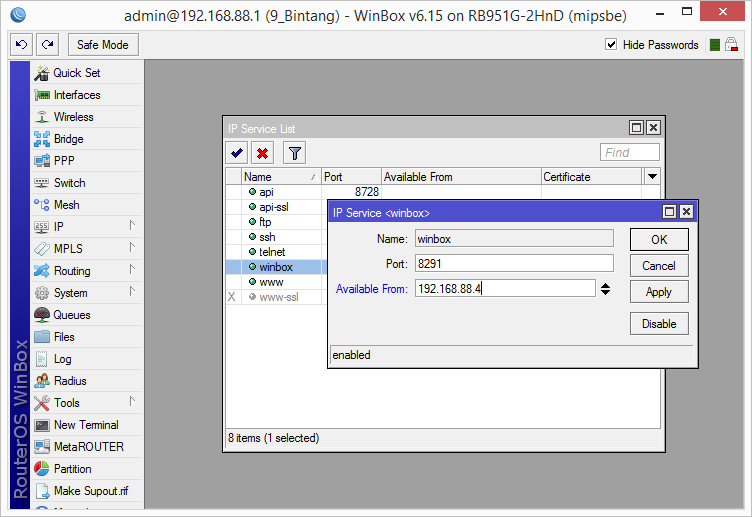Click the Available From address field
This screenshot has width=752, height=517.
(x=505, y=289)
